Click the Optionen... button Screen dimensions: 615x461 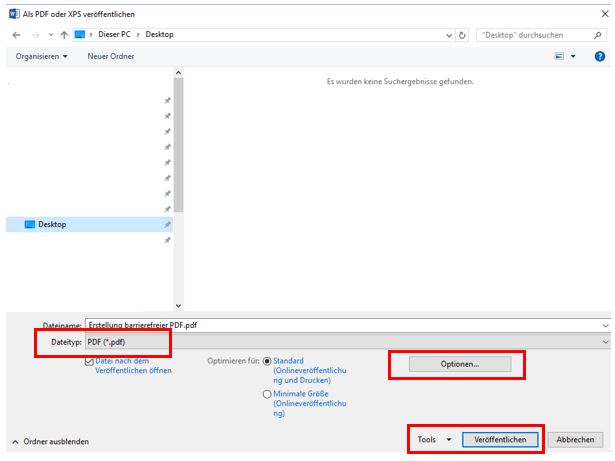coord(460,364)
